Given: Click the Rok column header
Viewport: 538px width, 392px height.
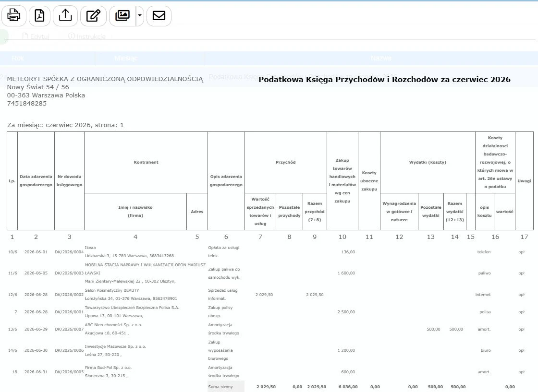Looking at the screenshot, I should 18,58.
